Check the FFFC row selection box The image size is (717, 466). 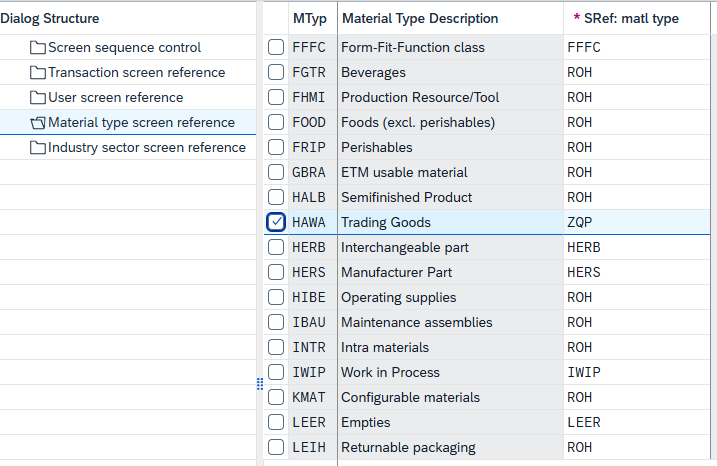pos(276,47)
